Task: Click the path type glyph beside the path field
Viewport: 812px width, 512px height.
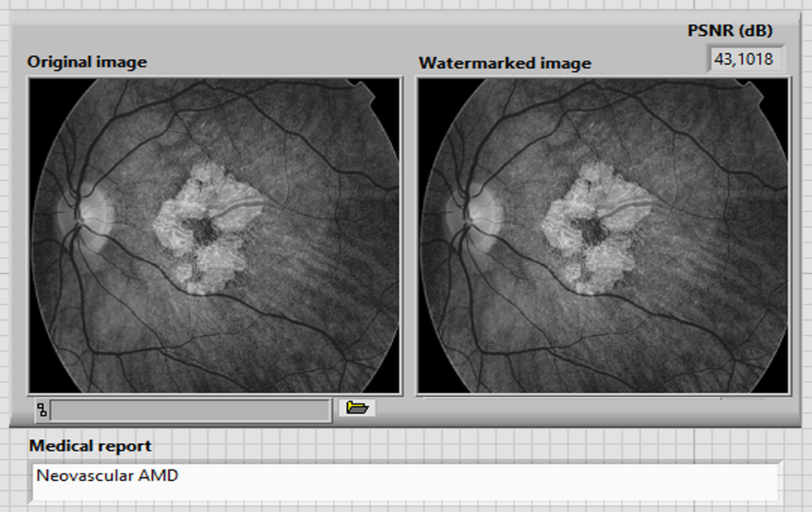Action: (43, 408)
